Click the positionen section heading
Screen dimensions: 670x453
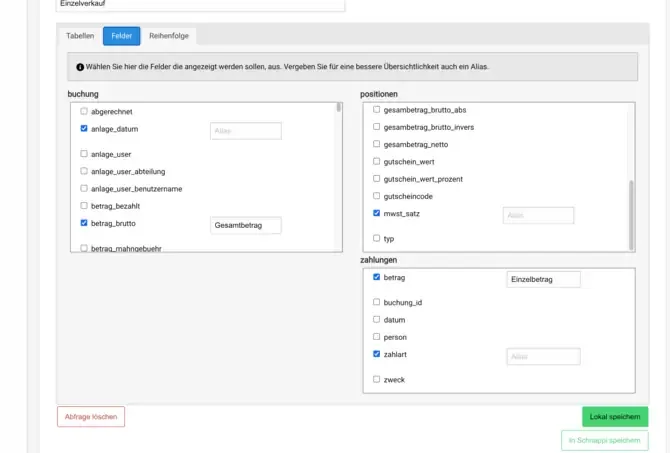coord(379,94)
